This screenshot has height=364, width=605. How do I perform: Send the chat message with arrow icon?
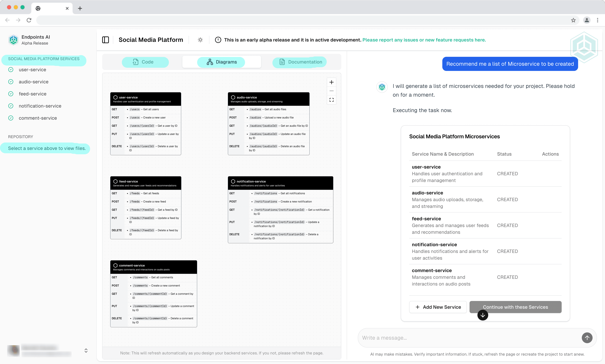[587, 337]
